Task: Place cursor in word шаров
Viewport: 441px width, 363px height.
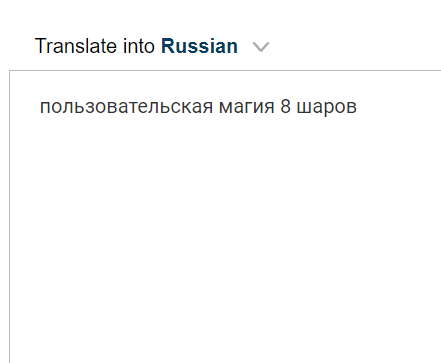Action: (x=327, y=108)
